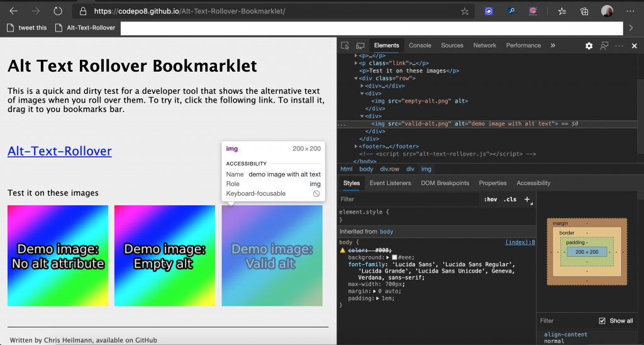Click the new style rule plus icon
644x345 pixels.
[528, 199]
